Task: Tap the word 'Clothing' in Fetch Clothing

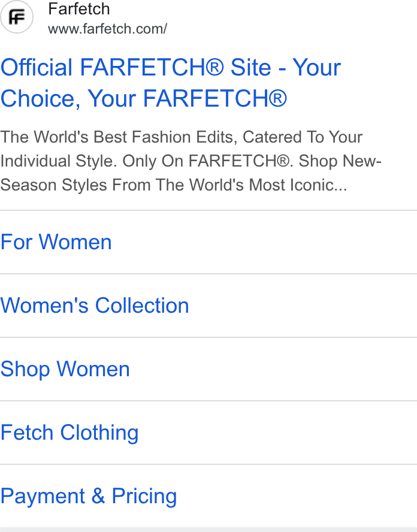Action: click(x=99, y=433)
